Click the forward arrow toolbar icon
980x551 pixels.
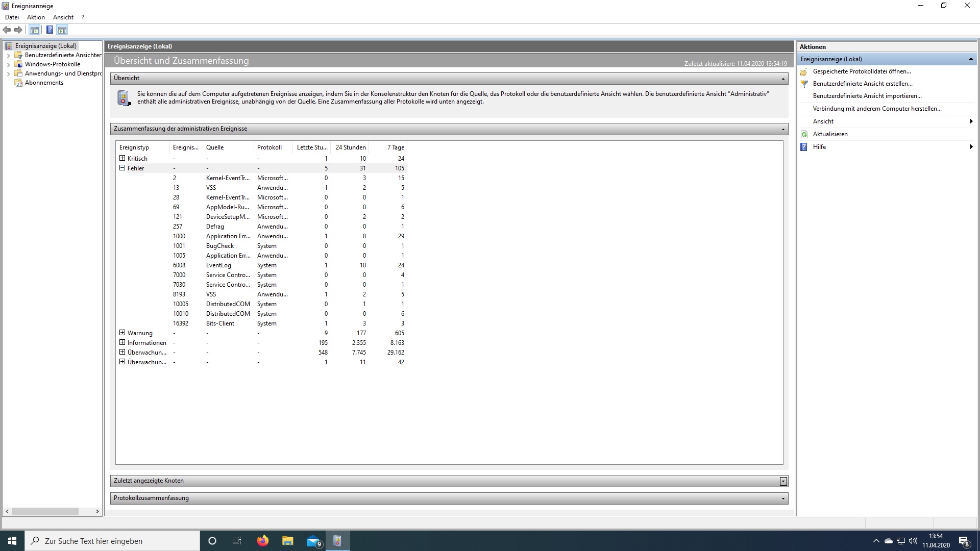(x=18, y=30)
